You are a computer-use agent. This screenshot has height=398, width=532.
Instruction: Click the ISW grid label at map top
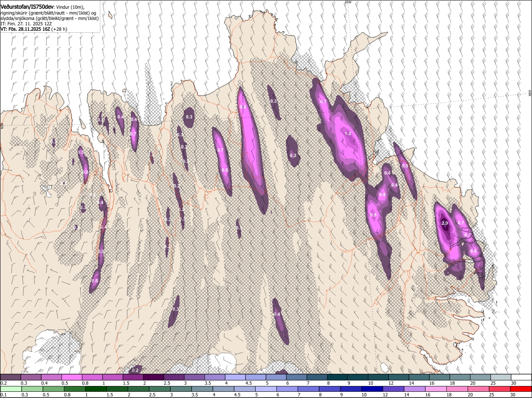pyautogui.click(x=348, y=2)
